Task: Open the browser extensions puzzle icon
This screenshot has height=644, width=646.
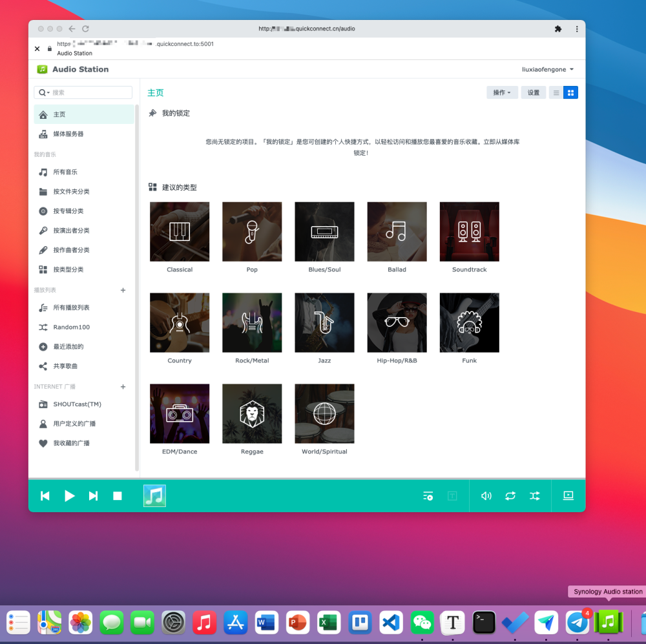Action: tap(558, 29)
